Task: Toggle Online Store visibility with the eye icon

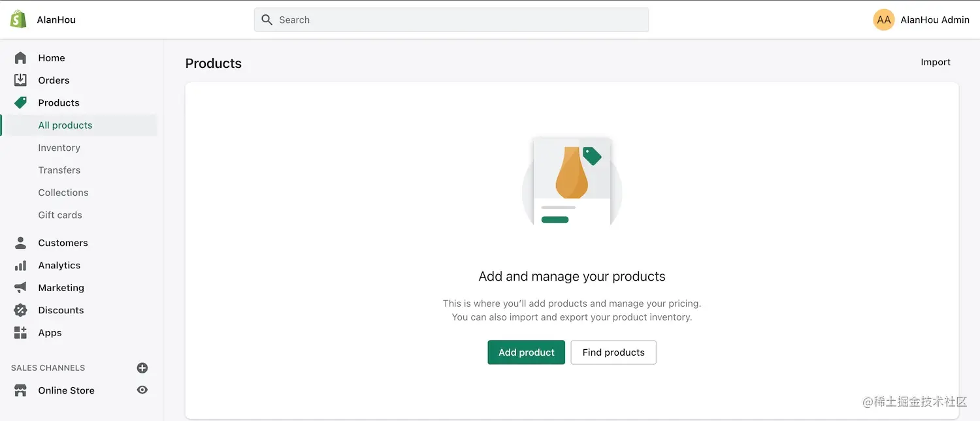Action: click(x=142, y=390)
